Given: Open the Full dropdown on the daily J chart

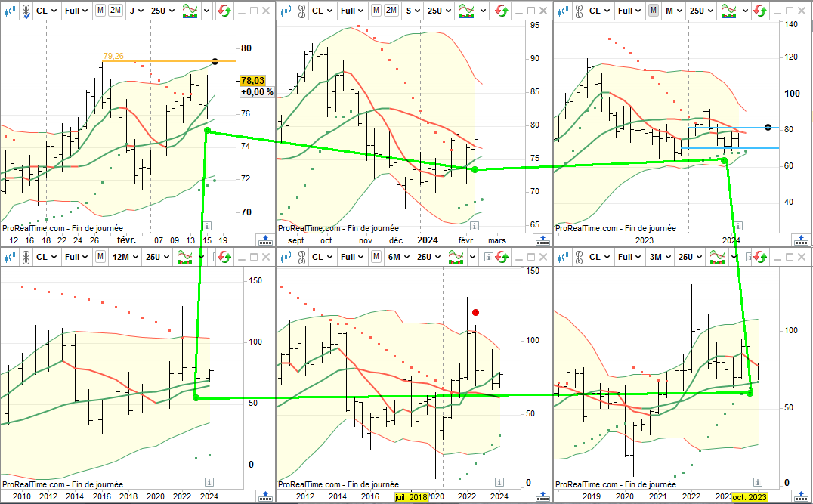Looking at the screenshot, I should [77, 11].
